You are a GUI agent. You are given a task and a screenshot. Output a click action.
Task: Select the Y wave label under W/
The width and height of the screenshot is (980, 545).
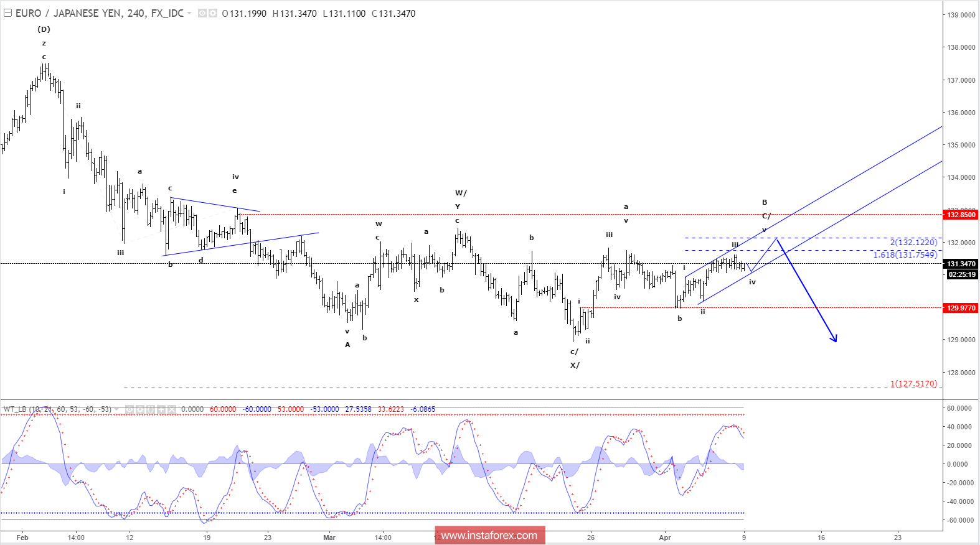tap(458, 207)
